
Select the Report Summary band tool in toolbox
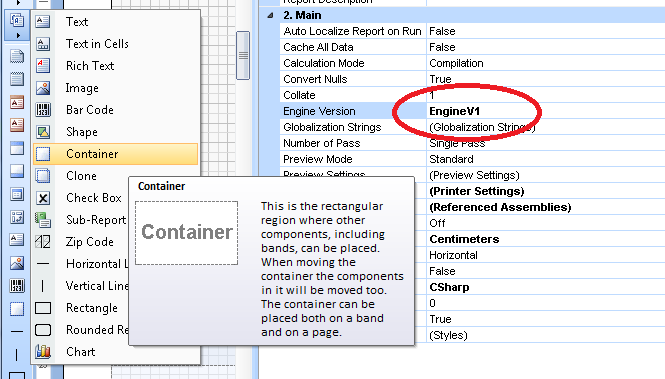tap(17, 125)
